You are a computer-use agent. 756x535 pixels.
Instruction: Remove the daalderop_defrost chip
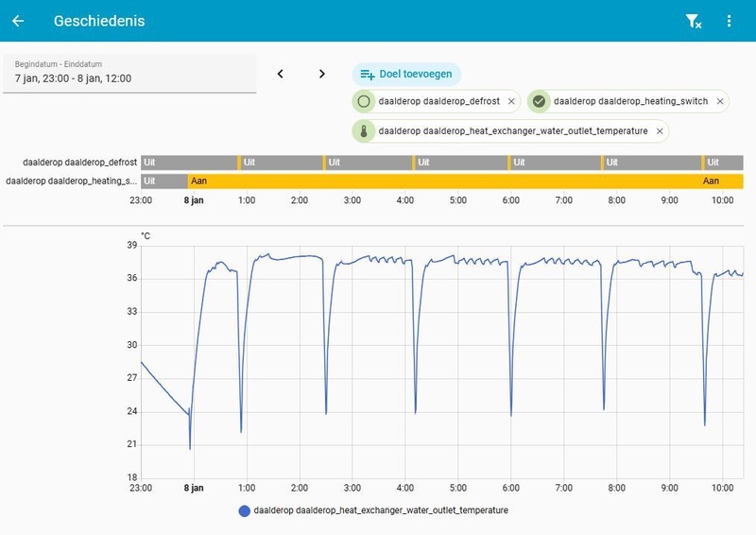(511, 101)
